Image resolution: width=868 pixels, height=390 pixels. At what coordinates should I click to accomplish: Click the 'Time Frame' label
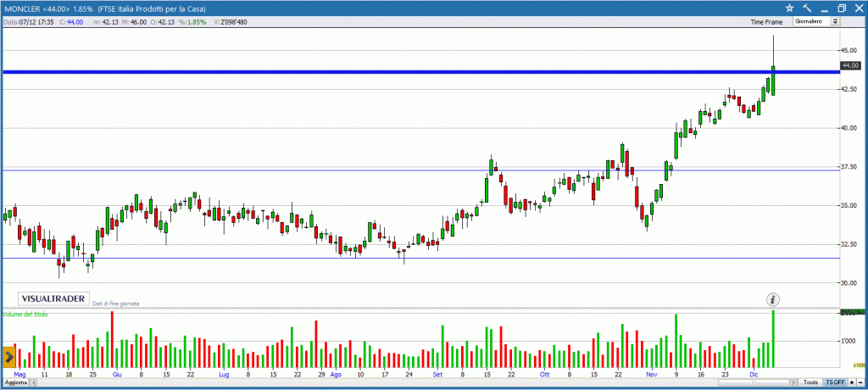pyautogui.click(x=766, y=22)
